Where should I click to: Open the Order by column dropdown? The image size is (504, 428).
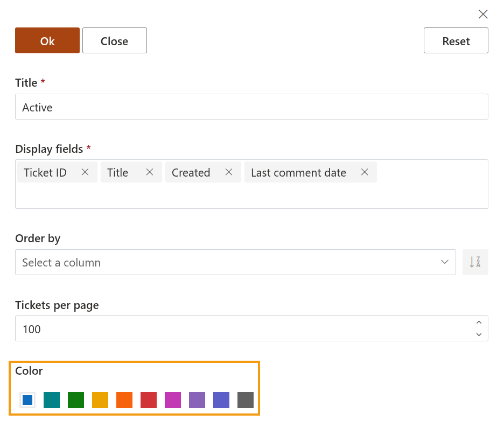tap(235, 262)
